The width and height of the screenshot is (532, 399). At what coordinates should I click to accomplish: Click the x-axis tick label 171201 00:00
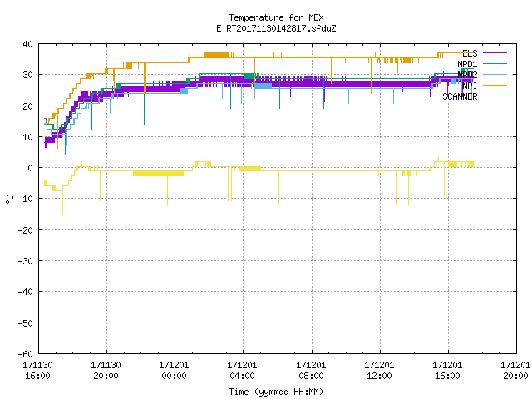pyautogui.click(x=174, y=370)
